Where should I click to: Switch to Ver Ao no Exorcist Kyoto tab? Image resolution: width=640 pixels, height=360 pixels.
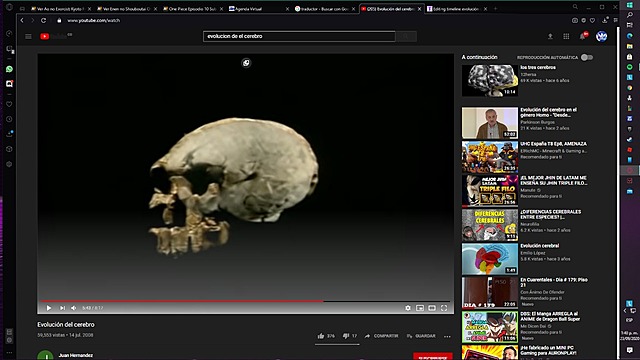point(61,9)
